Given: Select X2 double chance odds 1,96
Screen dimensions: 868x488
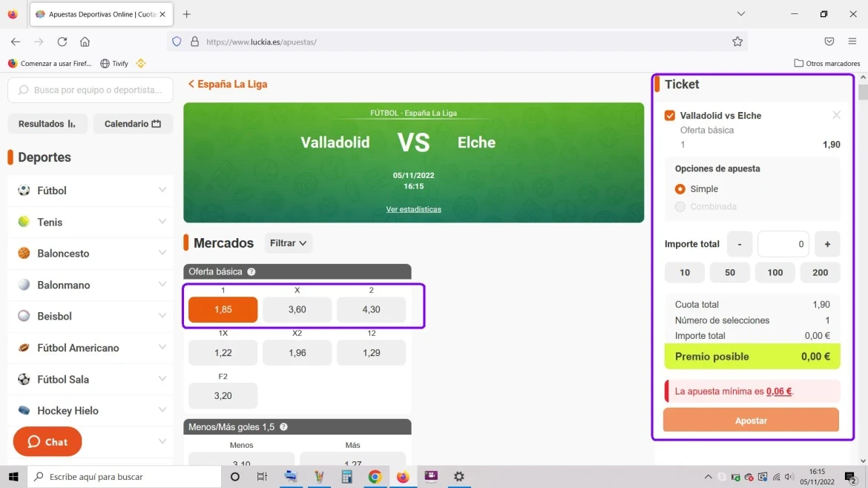Looking at the screenshot, I should tap(297, 352).
